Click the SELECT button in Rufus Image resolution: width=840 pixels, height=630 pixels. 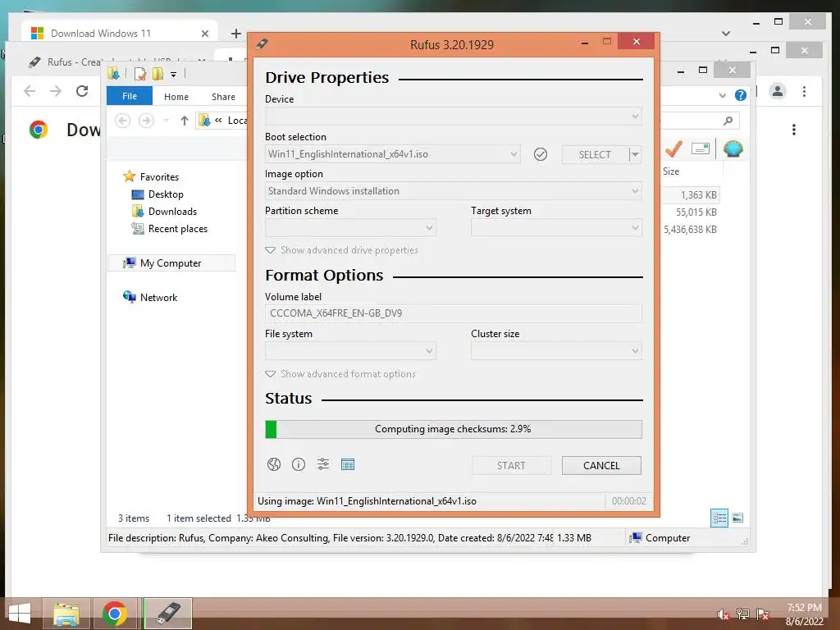coord(595,155)
